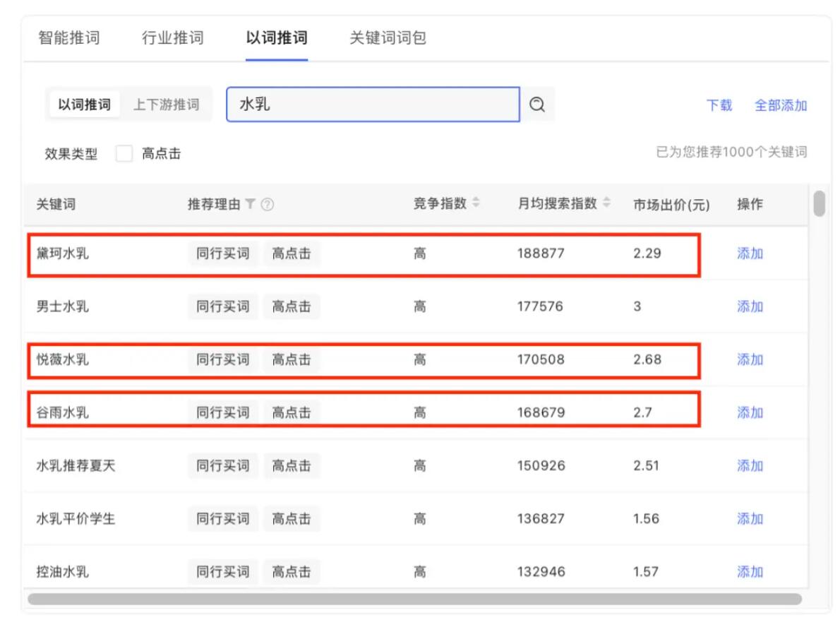Image resolution: width=840 pixels, height=627 pixels.
Task: Click search index value 150926
Action: point(541,465)
